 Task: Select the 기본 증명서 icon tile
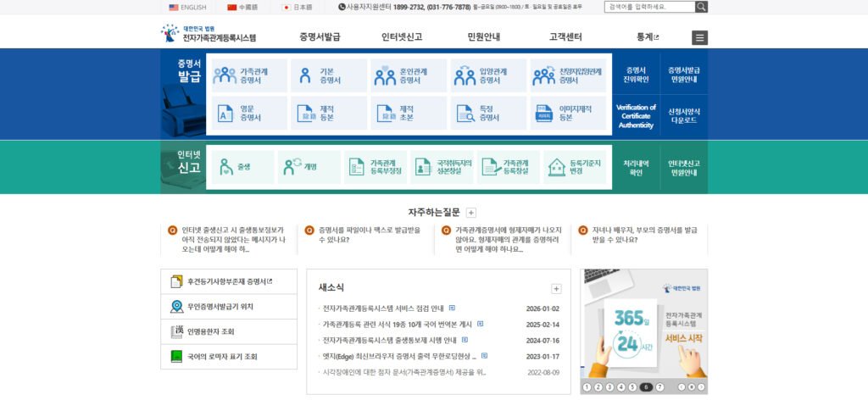coord(329,75)
